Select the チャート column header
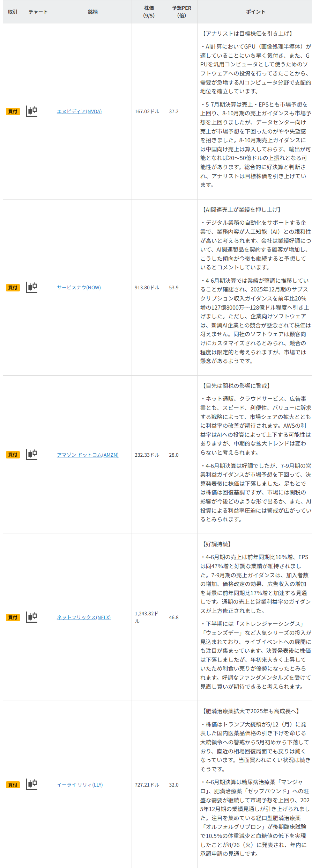Image resolution: width=312 pixels, height=868 pixels. [x=38, y=12]
